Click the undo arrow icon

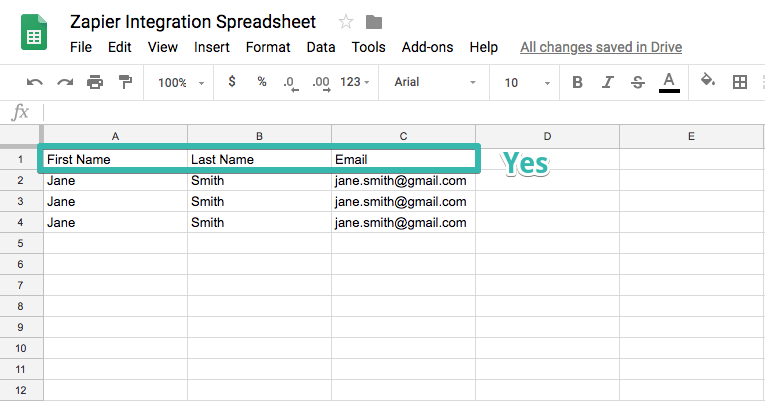35,82
